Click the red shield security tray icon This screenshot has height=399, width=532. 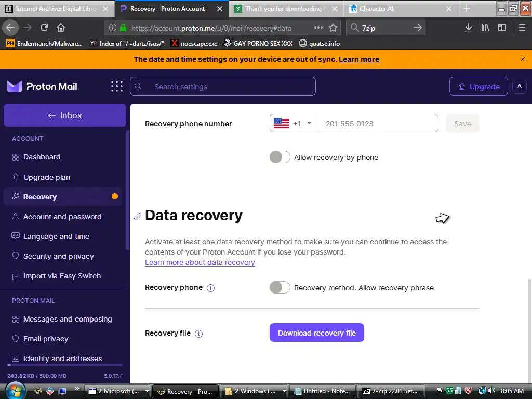coord(468,391)
